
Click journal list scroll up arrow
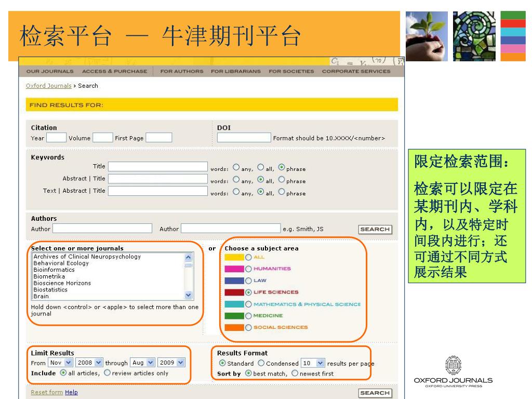click(189, 257)
